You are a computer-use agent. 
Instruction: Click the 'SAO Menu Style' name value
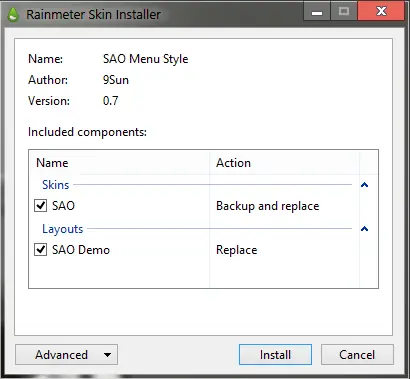145,59
